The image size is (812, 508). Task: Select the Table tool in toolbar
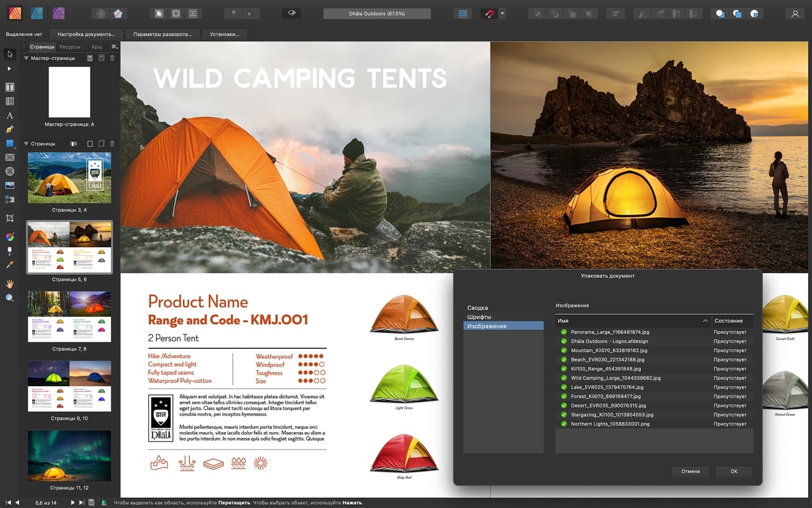pos(9,101)
